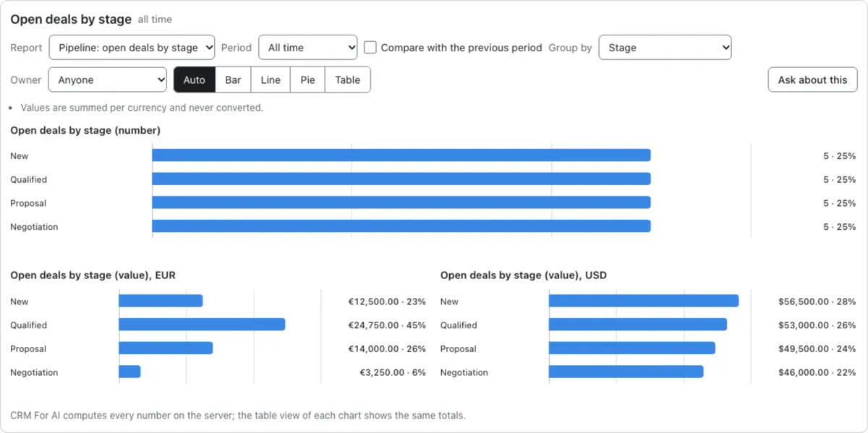Viewport: 868px width, 433px height.
Task: Open the Report dropdown
Action: [132, 48]
